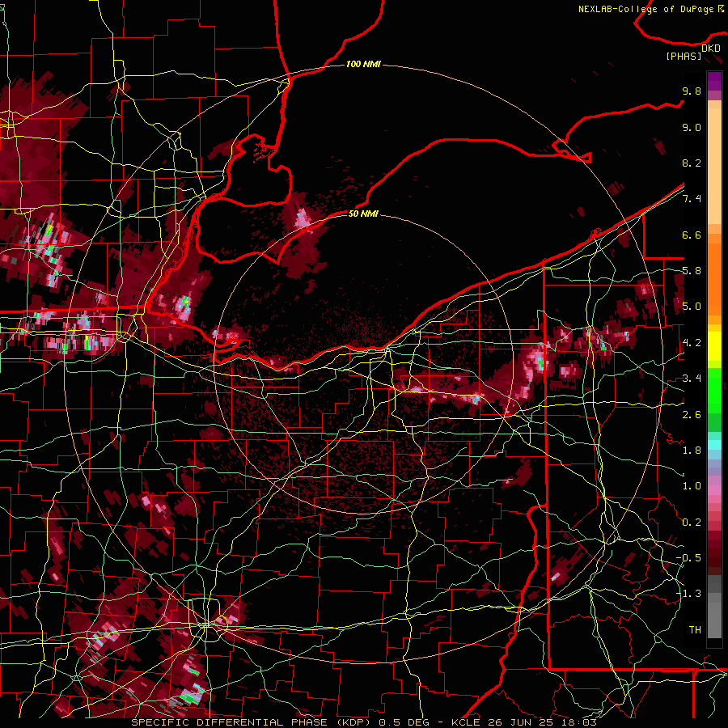Image resolution: width=728 pixels, height=728 pixels.
Task: Pick the bright green color bar segment
Action: click(714, 390)
